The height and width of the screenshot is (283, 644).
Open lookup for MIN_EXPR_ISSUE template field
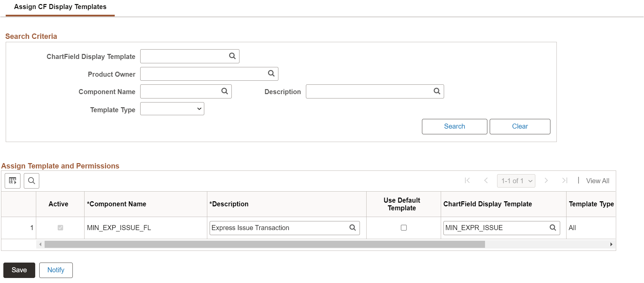(553, 228)
